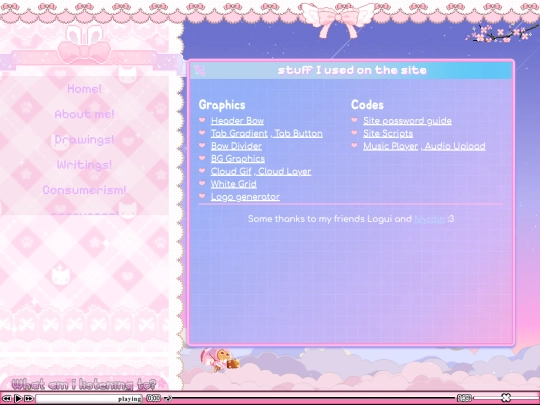The height and width of the screenshot is (405, 540).
Task: Navigate to Drawings! section
Action: pyautogui.click(x=84, y=139)
